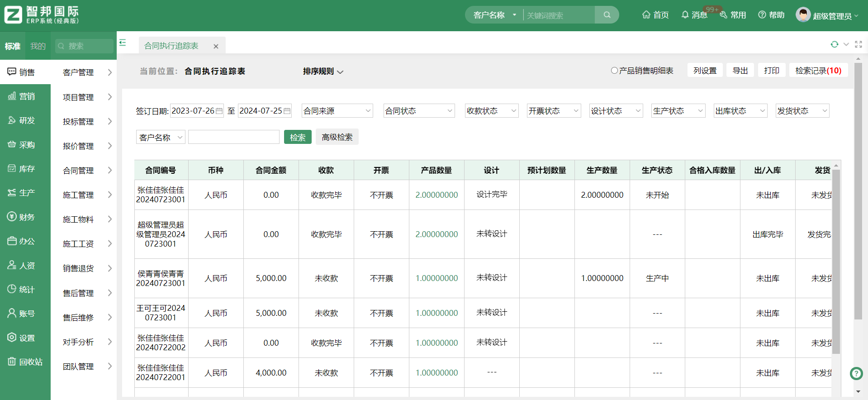Screen dimensions: 868x400
Task: Close the 合同执行追踪表 tab
Action: (x=216, y=46)
